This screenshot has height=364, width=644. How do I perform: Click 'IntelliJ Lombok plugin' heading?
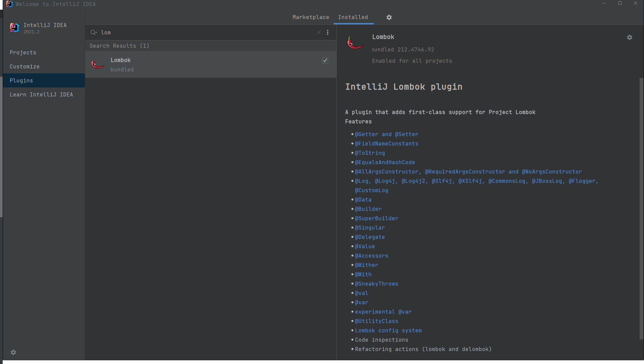point(404,87)
